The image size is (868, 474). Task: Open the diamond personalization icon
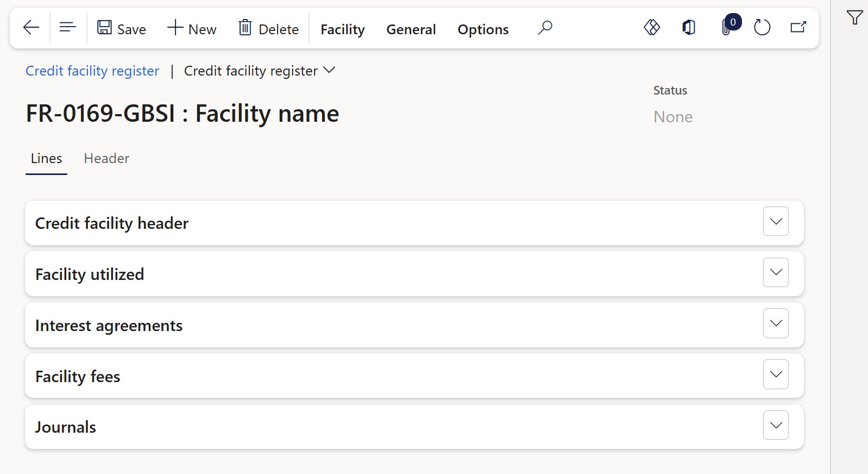(652, 27)
